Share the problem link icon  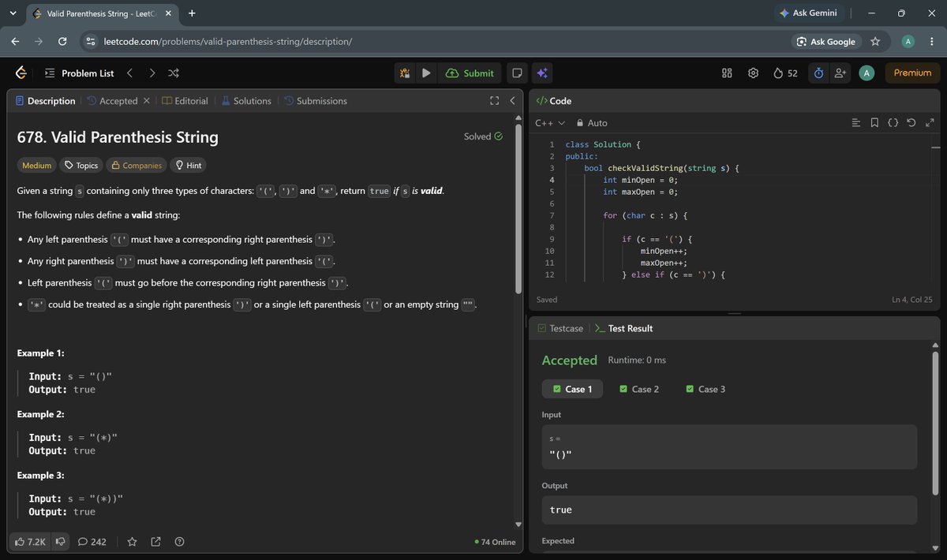pyautogui.click(x=155, y=542)
